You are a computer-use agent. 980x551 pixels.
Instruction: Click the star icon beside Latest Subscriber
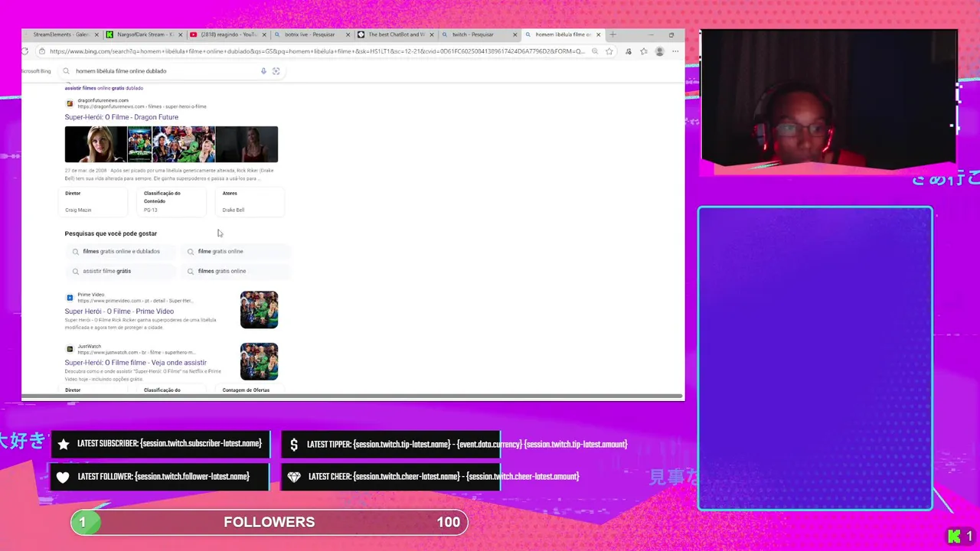[x=64, y=444]
